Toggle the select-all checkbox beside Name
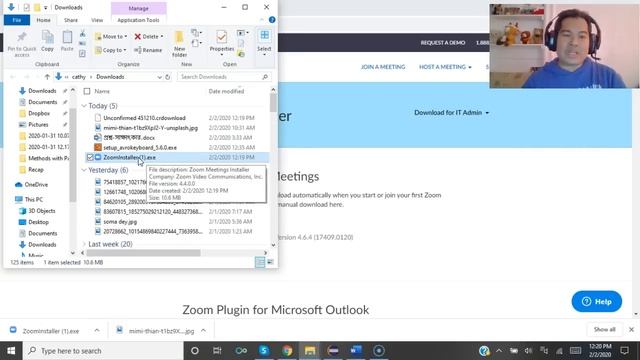The width and height of the screenshot is (640, 360). (x=87, y=91)
